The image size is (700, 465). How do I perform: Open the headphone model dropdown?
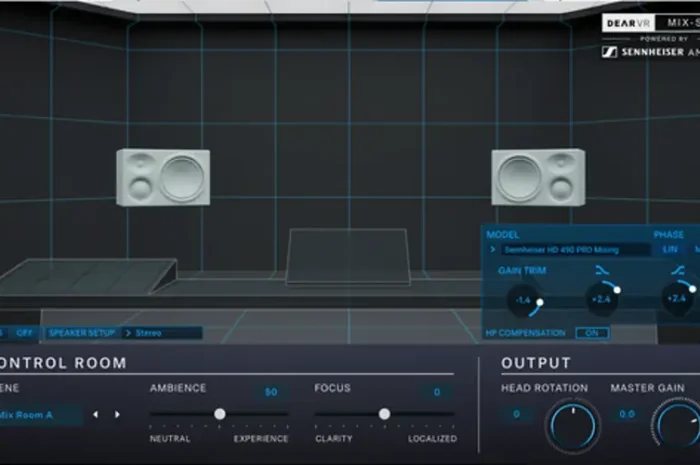click(575, 250)
